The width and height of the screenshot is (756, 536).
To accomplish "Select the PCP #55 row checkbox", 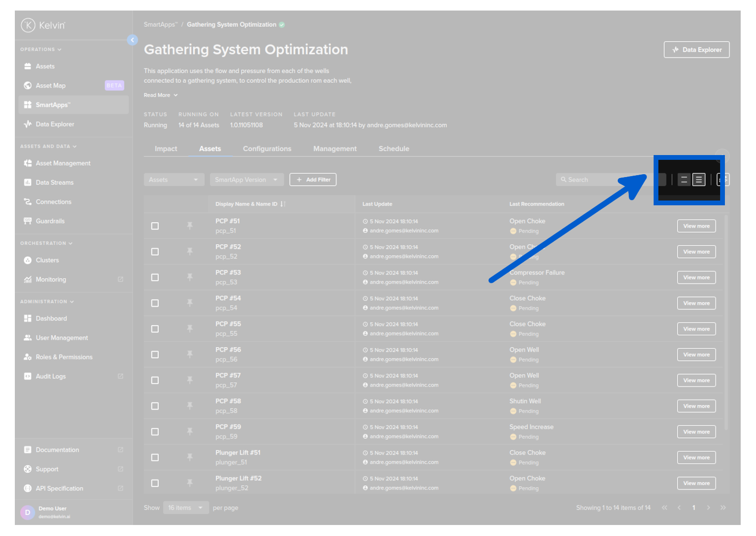I will (x=155, y=329).
